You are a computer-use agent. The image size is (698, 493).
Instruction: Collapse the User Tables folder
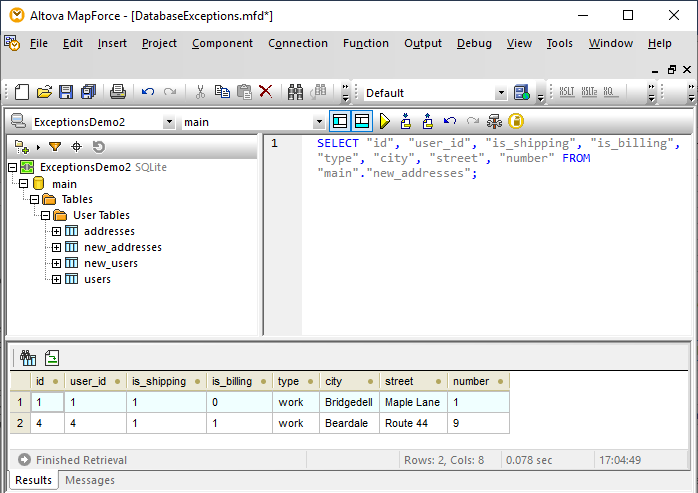coord(45,215)
